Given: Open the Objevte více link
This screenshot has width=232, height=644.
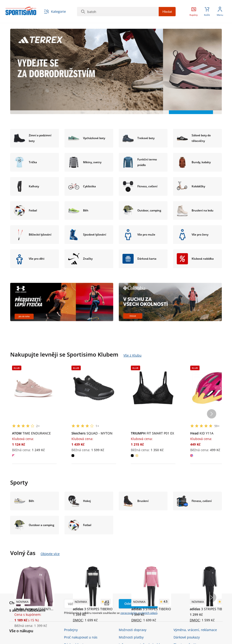Looking at the screenshot, I should [x=50, y=554].
